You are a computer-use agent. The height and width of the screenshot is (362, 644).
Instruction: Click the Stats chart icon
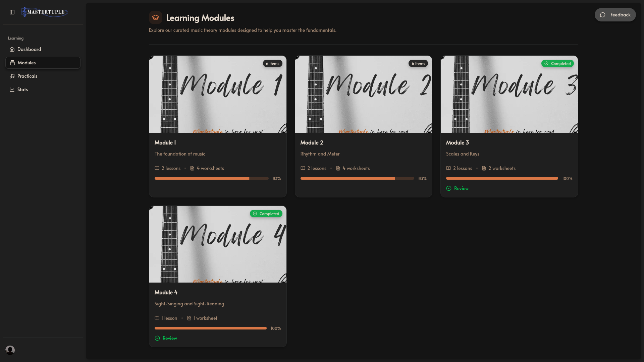(12, 89)
